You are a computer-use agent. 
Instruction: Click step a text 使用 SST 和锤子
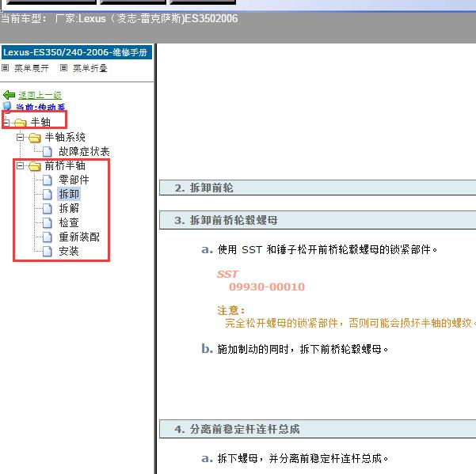pos(327,249)
